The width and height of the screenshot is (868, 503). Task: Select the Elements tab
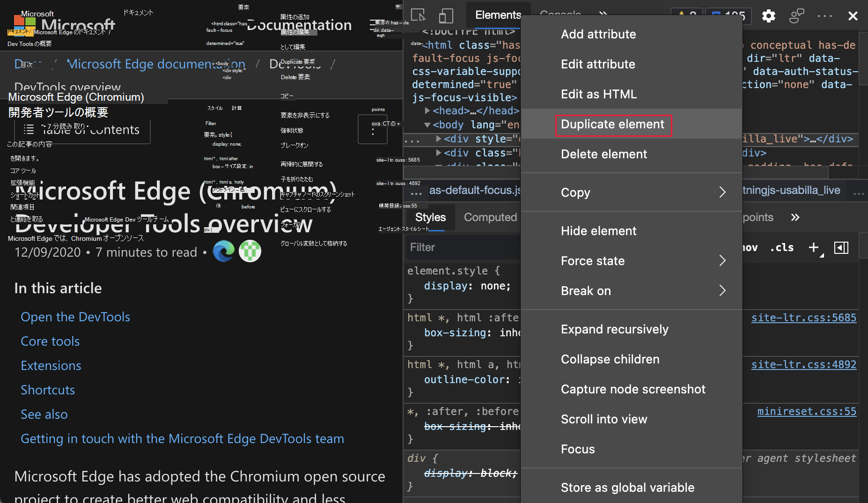click(x=498, y=15)
